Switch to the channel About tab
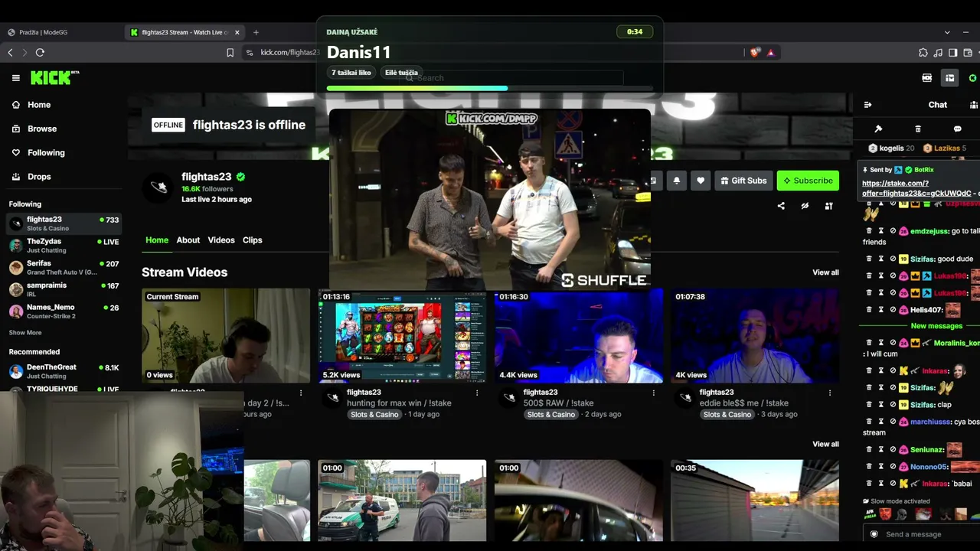The image size is (980, 551). (x=188, y=240)
